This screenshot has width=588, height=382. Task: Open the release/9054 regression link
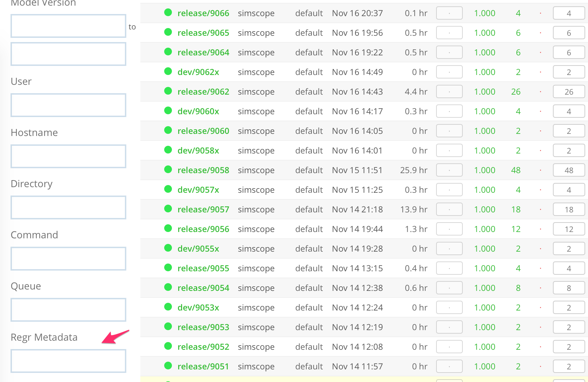click(x=203, y=288)
